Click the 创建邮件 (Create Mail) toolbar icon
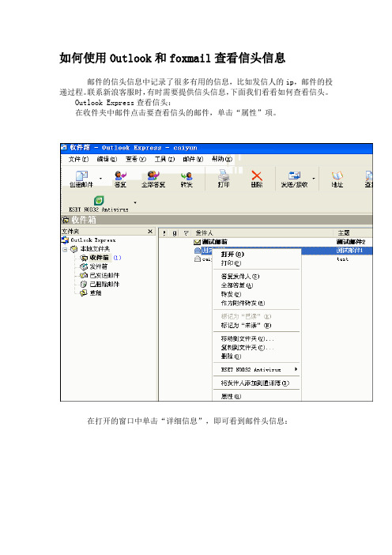 click(81, 179)
